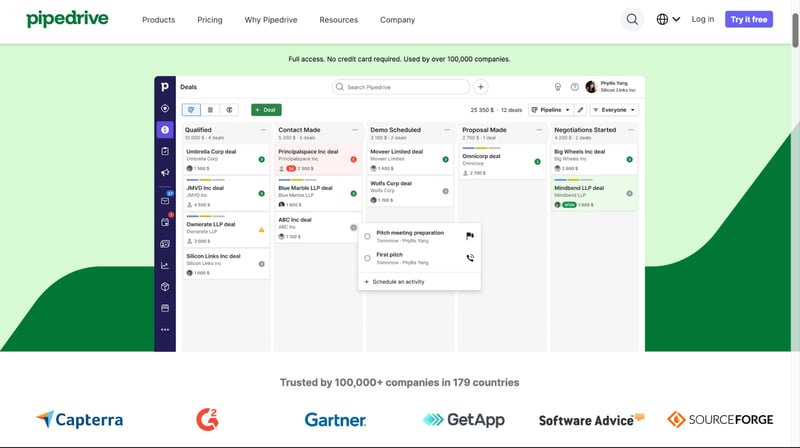Open Qualified column options
Screen dimensions: 800x448
pyautogui.click(x=263, y=130)
